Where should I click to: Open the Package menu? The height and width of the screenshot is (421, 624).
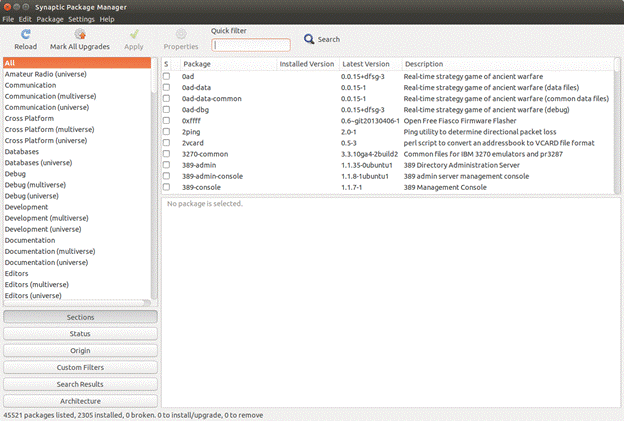pos(50,19)
